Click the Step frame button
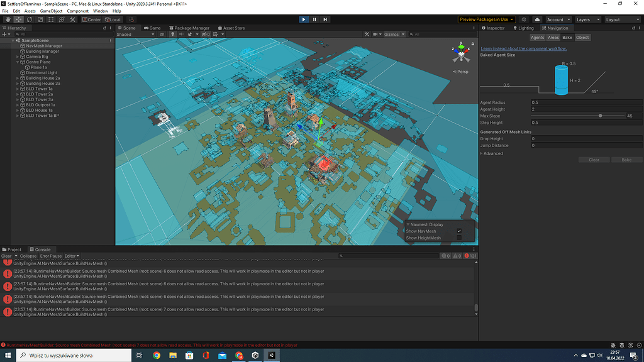 coord(325,19)
